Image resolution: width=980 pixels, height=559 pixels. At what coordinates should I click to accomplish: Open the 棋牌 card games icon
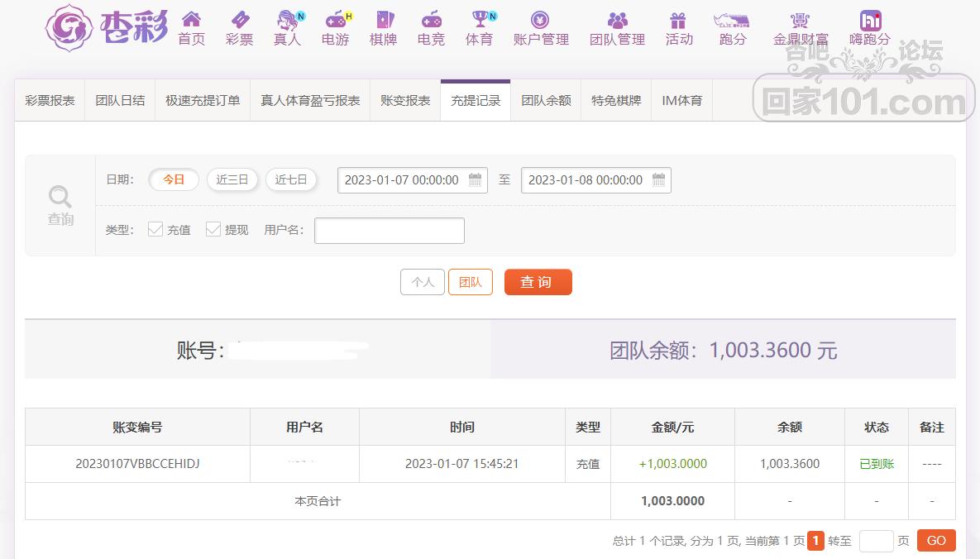click(384, 20)
